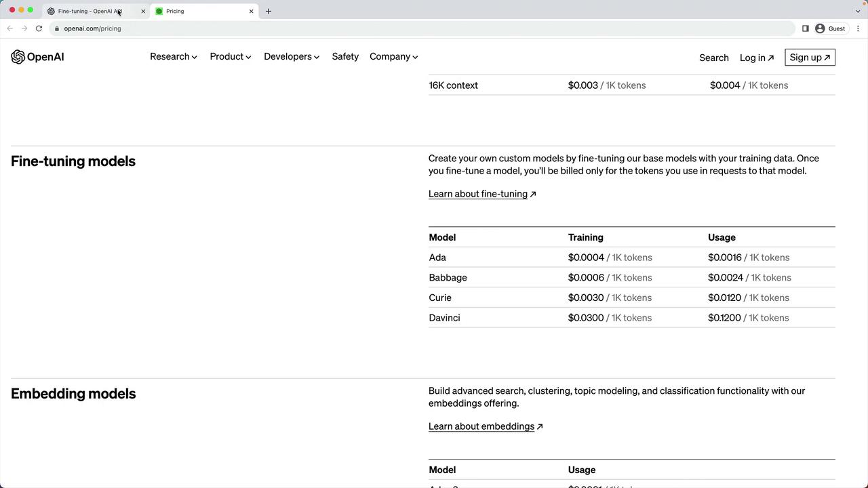
Task: Open Chrome three-dot menu
Action: 858,28
